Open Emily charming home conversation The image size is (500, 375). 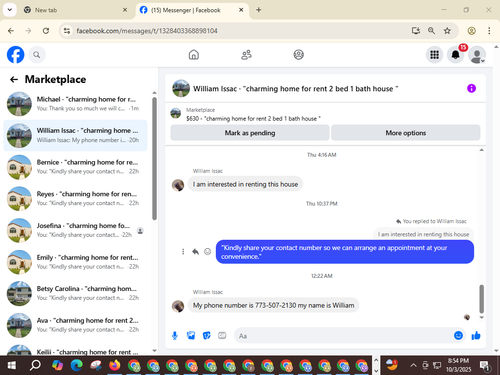75,262
